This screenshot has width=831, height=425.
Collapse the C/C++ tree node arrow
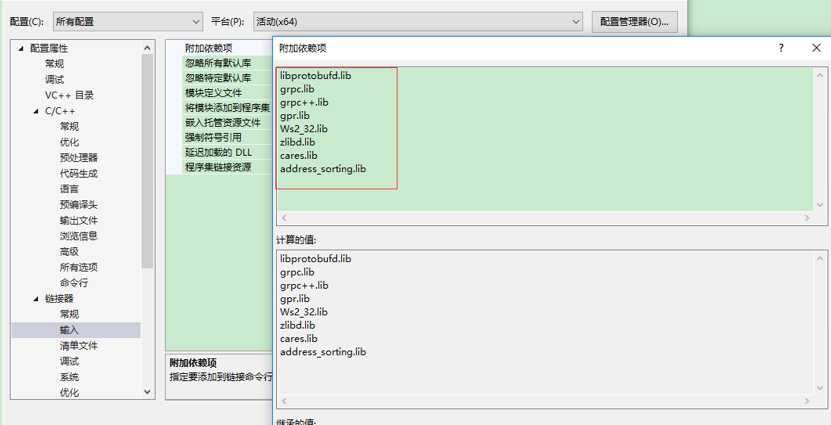36,111
